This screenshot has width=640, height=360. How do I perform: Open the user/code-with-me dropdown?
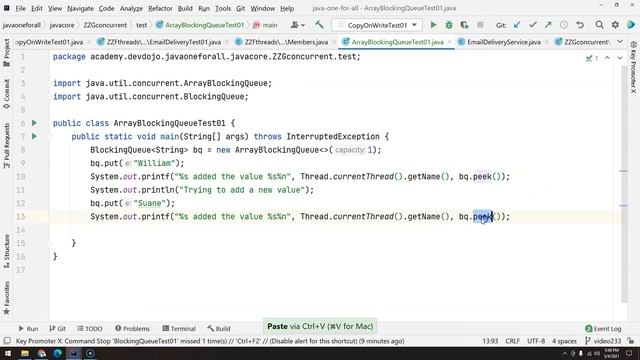pyautogui.click(x=298, y=25)
